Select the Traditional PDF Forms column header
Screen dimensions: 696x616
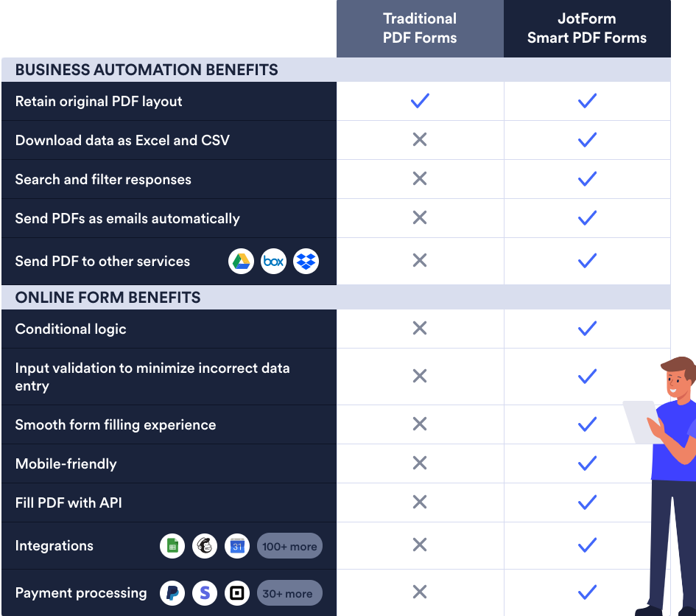(420, 29)
